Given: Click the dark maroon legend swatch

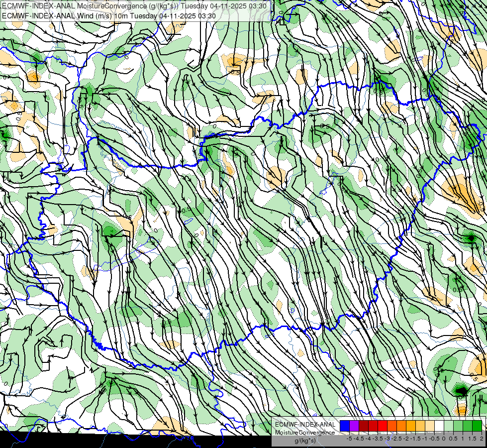Looking at the screenshot, I should tap(364, 426).
